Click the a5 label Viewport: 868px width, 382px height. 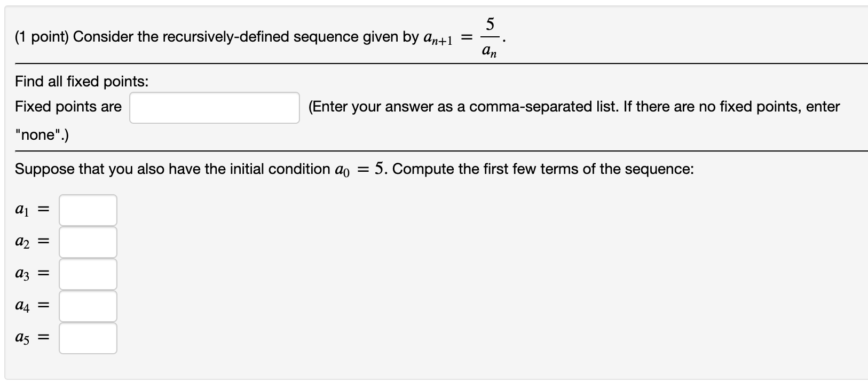22,338
